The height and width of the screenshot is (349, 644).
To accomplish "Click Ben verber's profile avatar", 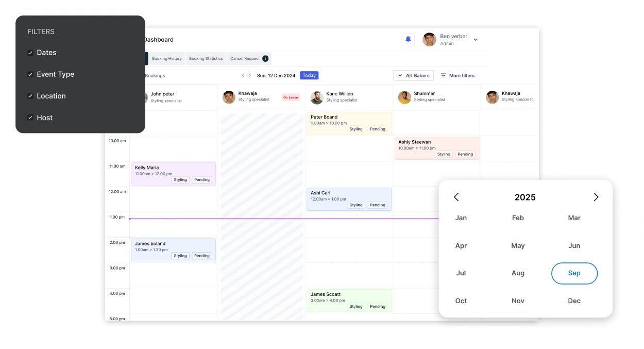I will (429, 40).
